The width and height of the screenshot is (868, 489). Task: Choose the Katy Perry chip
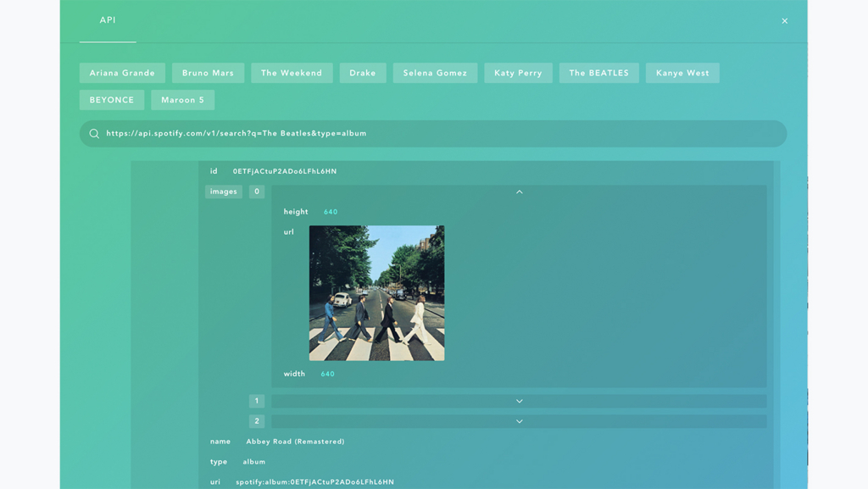[518, 73]
